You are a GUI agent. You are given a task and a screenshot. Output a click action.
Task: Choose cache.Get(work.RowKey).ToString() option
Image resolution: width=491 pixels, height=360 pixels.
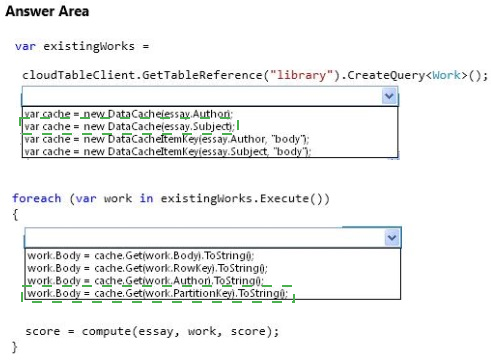point(147,268)
